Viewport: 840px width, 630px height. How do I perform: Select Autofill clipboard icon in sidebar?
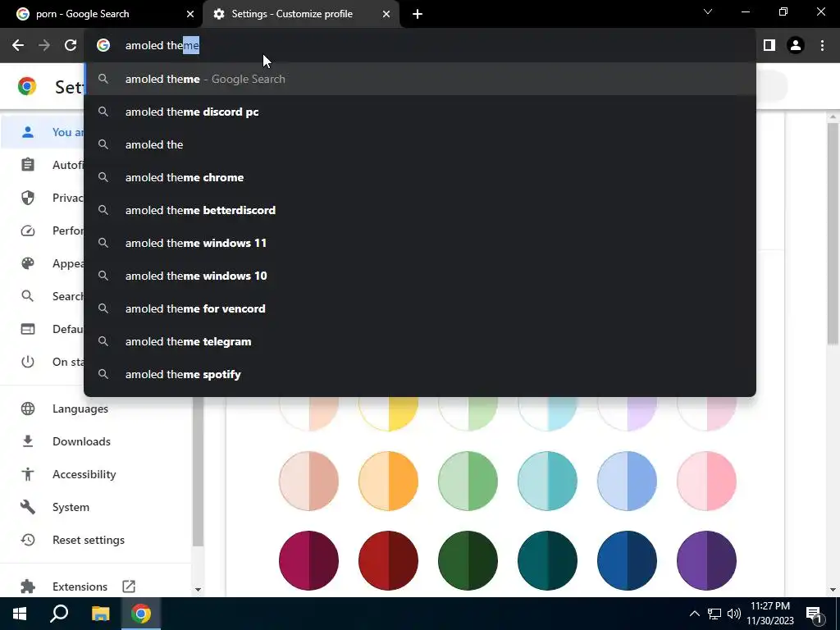[27, 165]
